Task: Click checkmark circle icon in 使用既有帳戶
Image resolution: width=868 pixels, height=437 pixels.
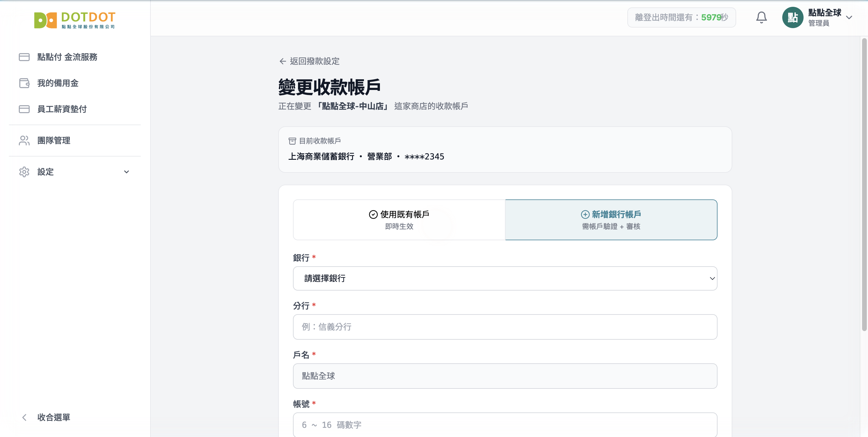Action: pos(373,215)
